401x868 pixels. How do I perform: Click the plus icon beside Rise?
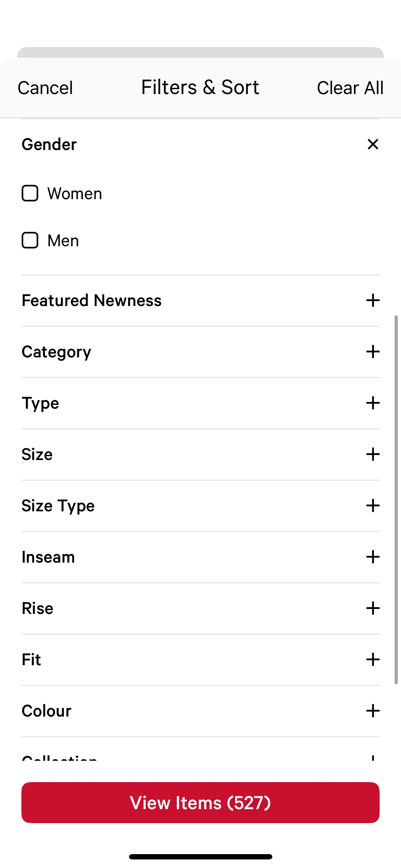tap(373, 608)
